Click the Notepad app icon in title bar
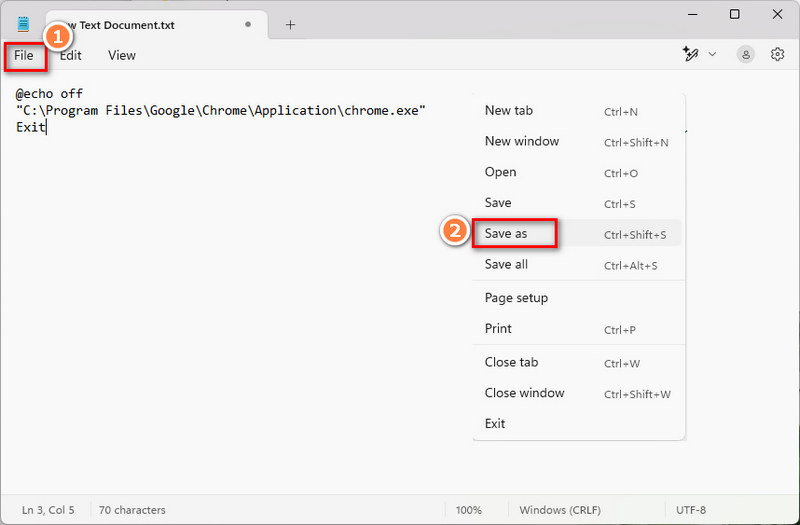 tap(23, 24)
